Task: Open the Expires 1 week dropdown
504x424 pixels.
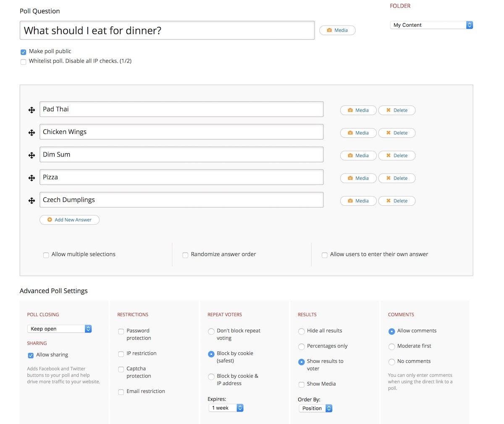Action: pos(226,408)
